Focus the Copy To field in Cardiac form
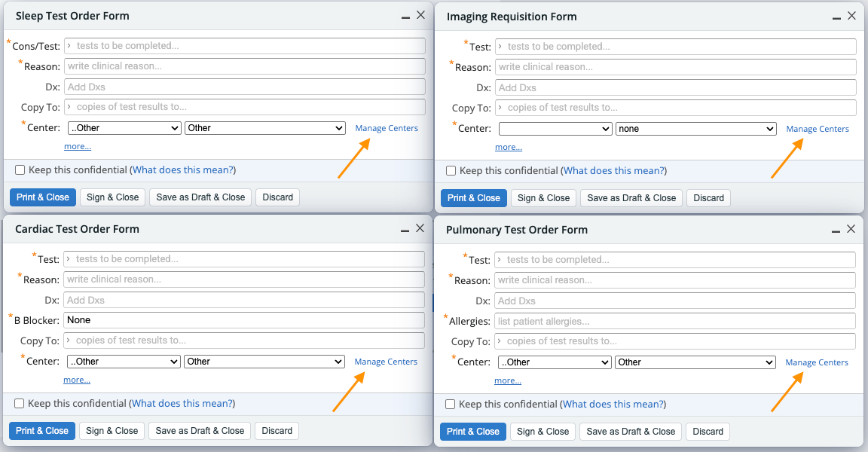The image size is (868, 452). 244,341
